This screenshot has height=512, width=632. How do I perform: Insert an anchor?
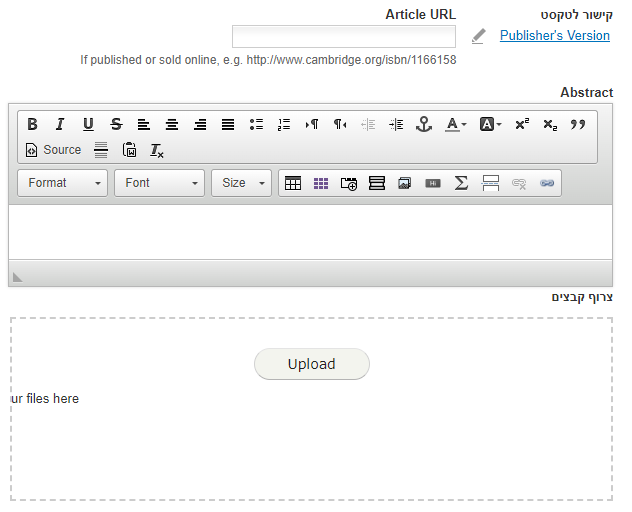[424, 124]
